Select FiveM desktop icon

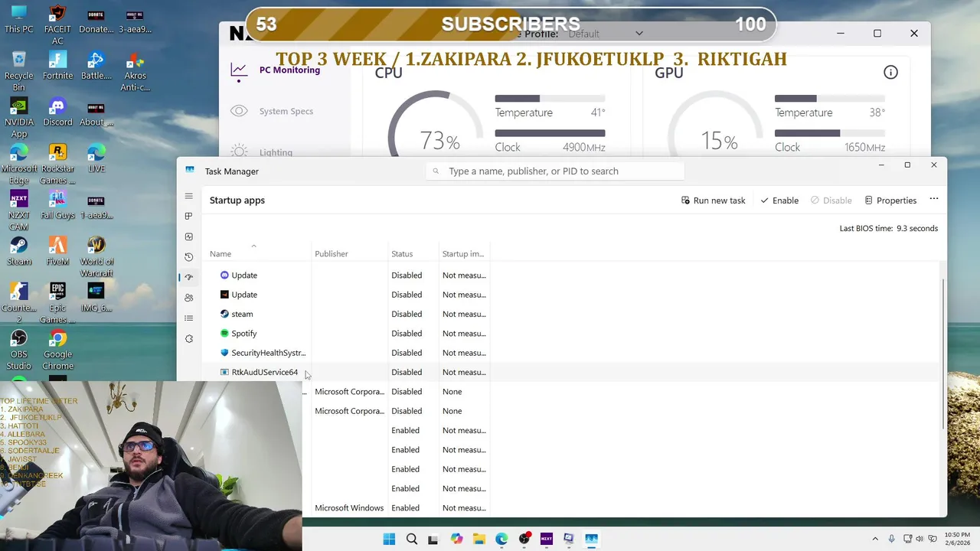click(x=57, y=251)
